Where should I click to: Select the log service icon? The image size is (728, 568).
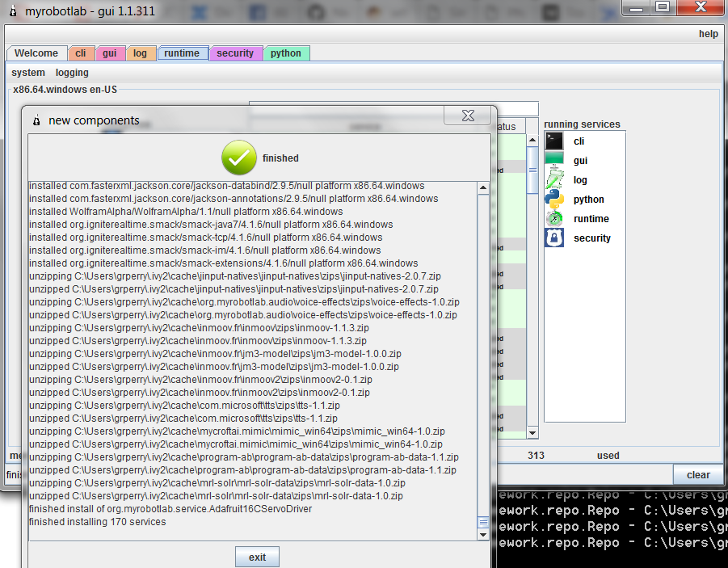[x=554, y=179]
